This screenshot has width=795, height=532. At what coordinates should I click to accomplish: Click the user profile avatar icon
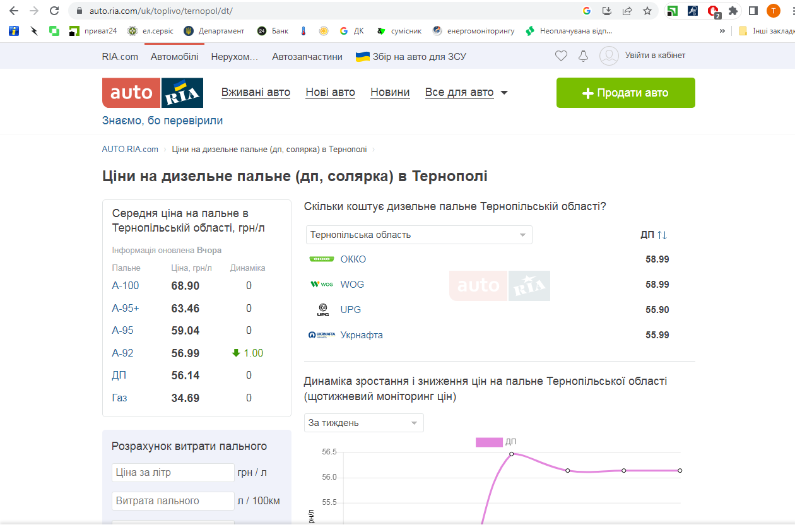pyautogui.click(x=609, y=56)
